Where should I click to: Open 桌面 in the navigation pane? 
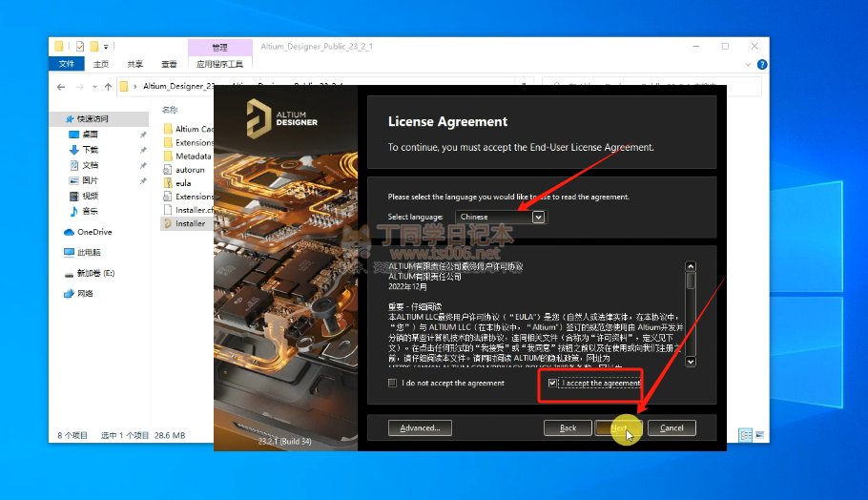click(90, 134)
